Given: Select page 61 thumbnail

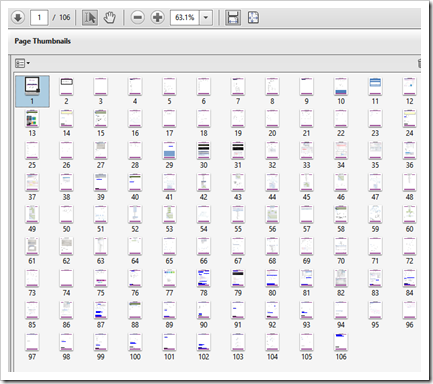Looking at the screenshot, I should [32, 246].
